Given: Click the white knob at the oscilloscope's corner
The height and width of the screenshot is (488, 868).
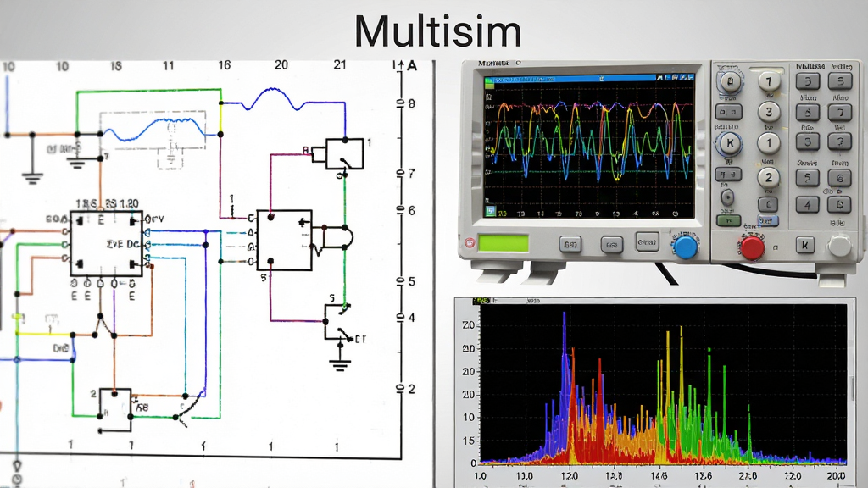Looking at the screenshot, I should pos(839,246).
